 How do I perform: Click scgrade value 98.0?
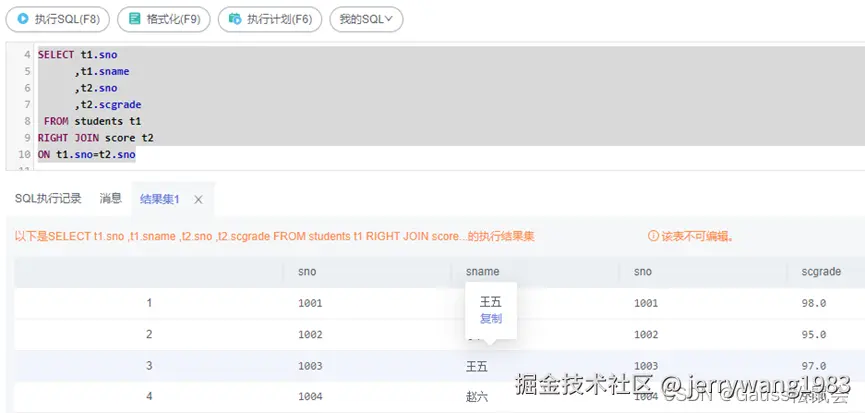click(x=814, y=303)
